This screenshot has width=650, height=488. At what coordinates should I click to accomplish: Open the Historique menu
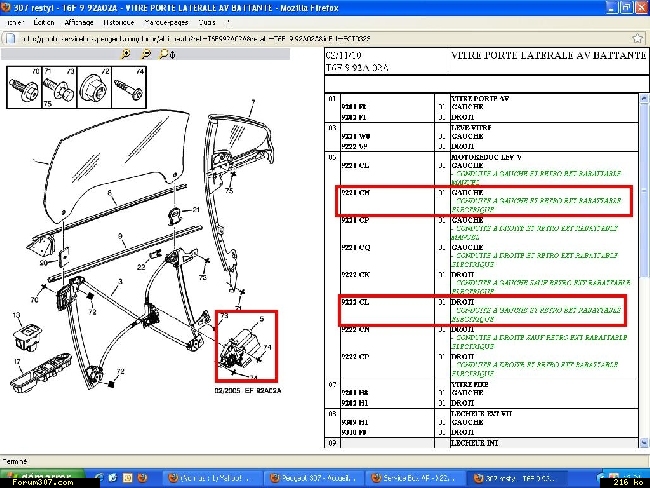(119, 22)
